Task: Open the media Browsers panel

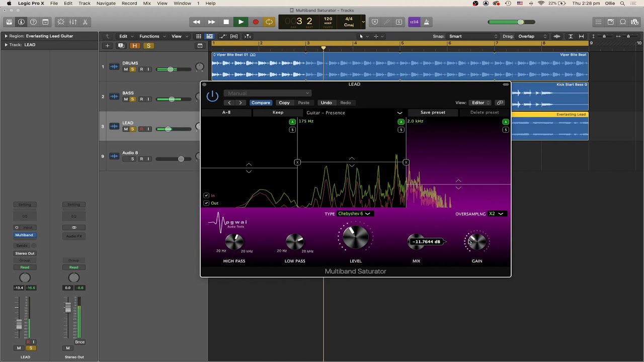Action: 635,22
